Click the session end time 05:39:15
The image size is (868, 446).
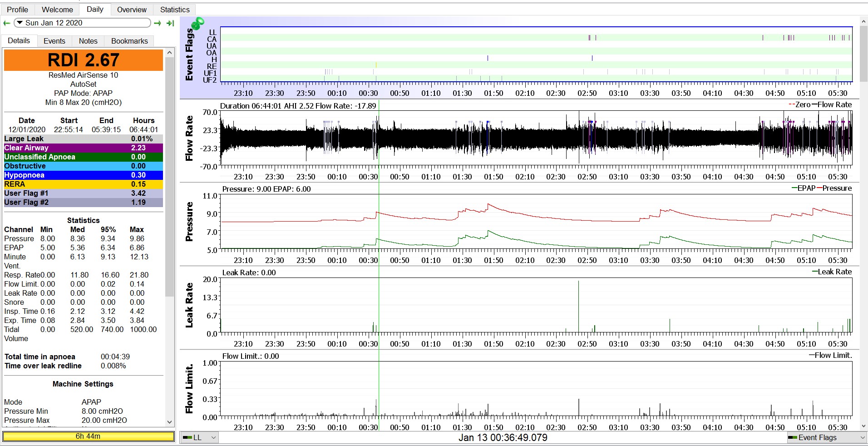(106, 129)
